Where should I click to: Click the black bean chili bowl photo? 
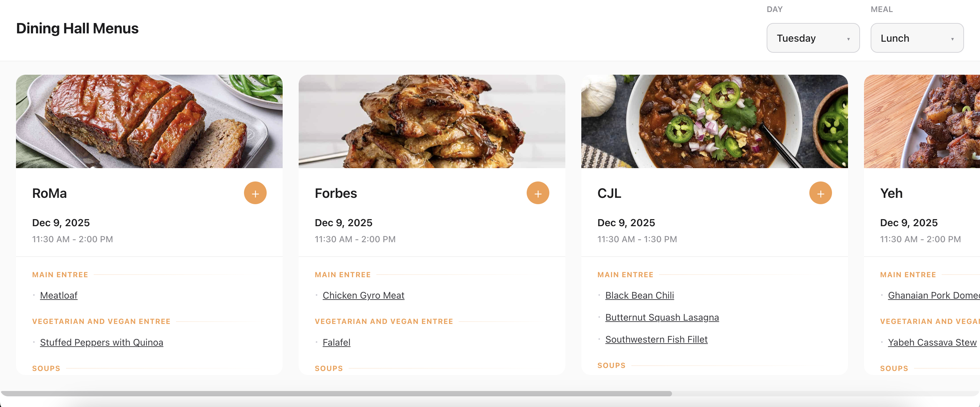pyautogui.click(x=714, y=121)
